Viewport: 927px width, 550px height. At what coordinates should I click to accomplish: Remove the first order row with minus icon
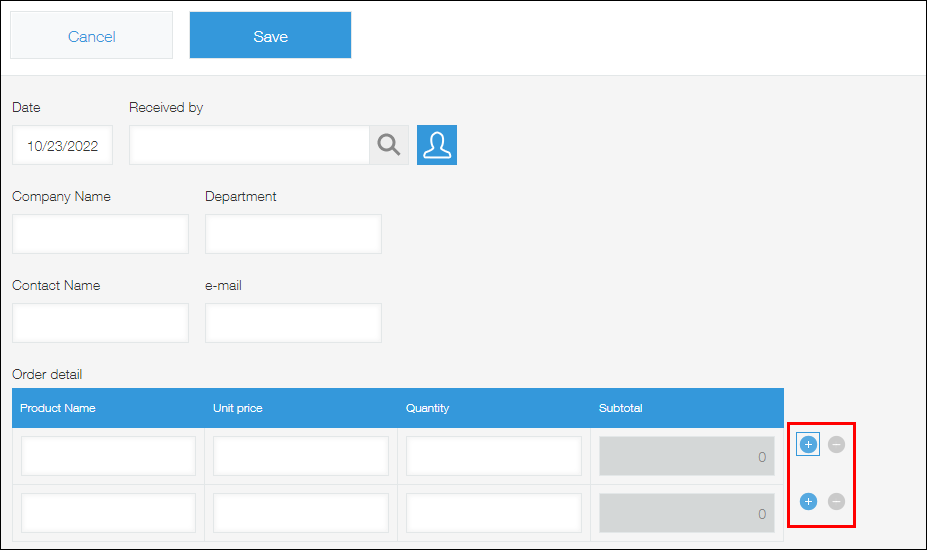836,444
